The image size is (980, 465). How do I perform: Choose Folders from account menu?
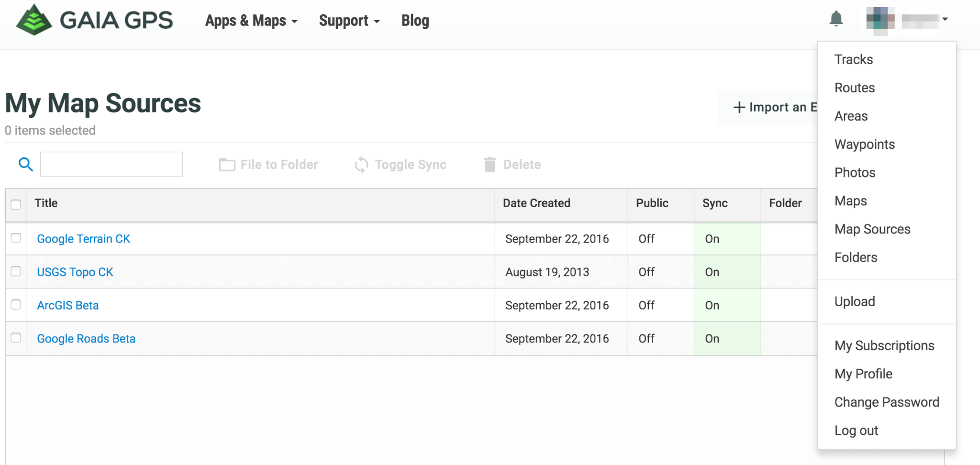[856, 257]
